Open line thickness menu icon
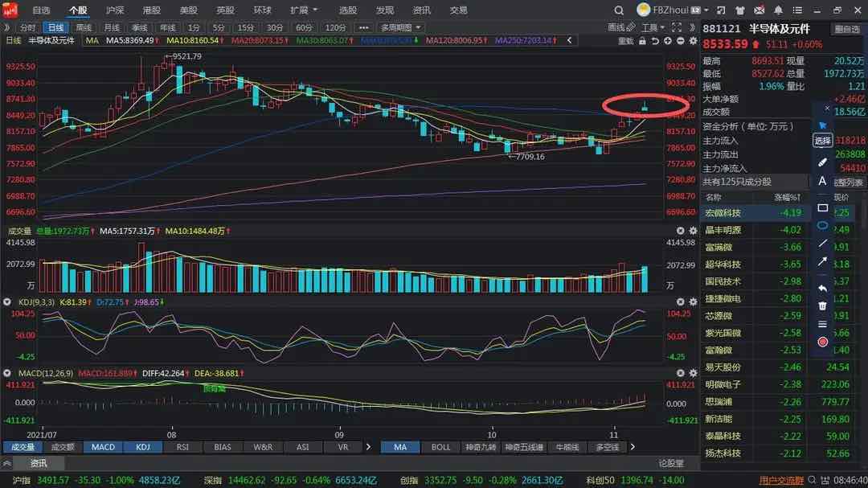Viewport: 868px width, 488px height. (823, 324)
